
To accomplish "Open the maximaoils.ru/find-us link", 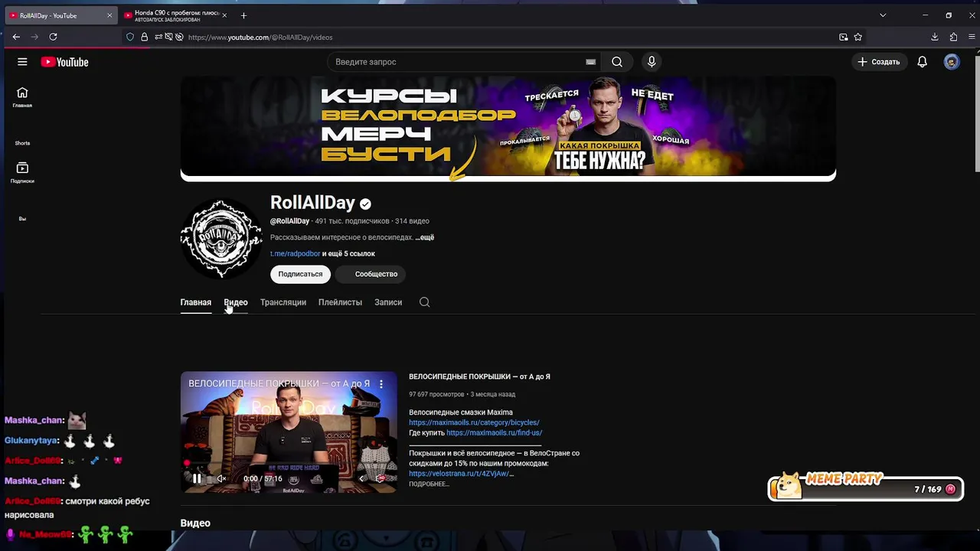I will coord(494,432).
